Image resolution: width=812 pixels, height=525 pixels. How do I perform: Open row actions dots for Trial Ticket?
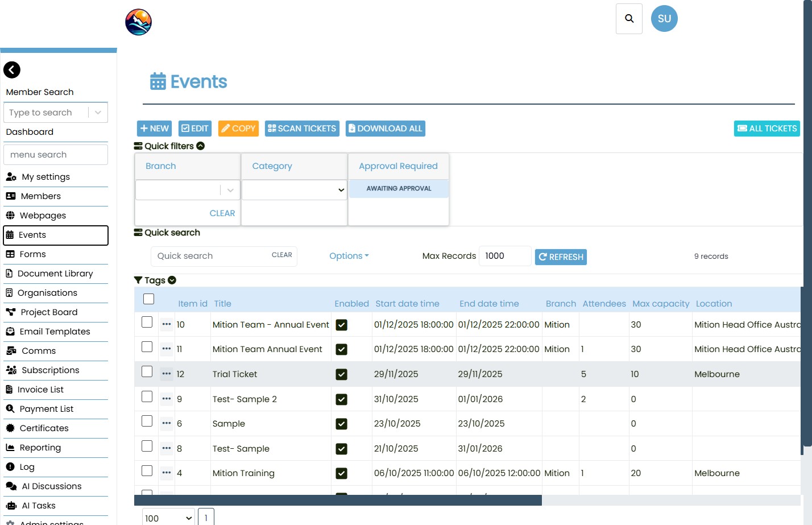pos(167,374)
